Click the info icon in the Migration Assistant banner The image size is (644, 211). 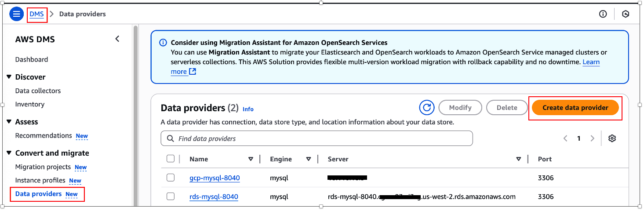(x=163, y=43)
